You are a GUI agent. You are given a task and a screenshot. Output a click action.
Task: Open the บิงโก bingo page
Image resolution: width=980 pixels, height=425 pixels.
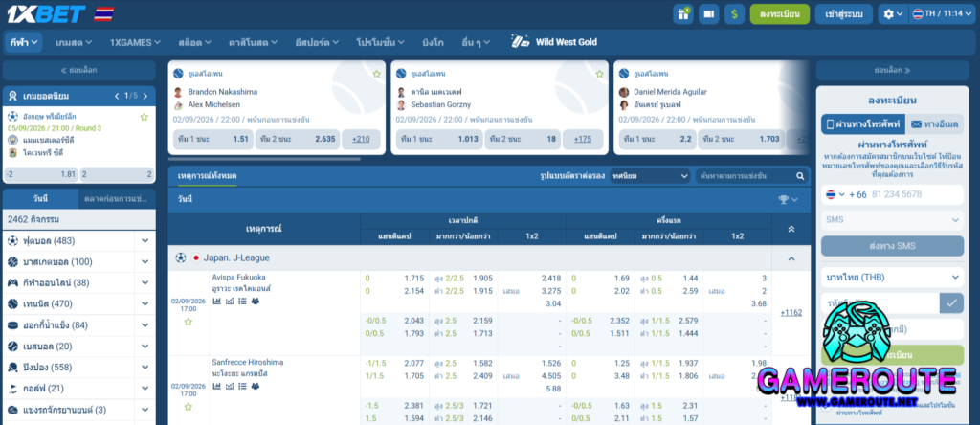pyautogui.click(x=433, y=42)
